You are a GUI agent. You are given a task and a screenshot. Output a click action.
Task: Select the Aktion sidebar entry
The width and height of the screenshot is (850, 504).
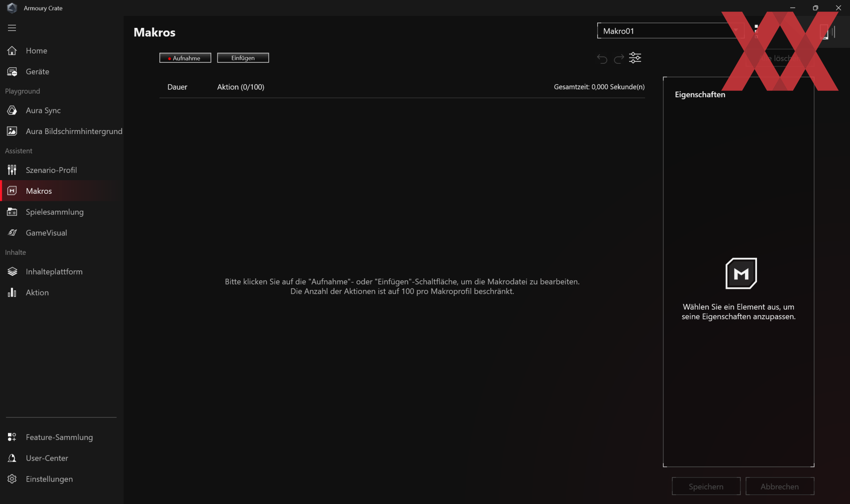tap(62, 292)
